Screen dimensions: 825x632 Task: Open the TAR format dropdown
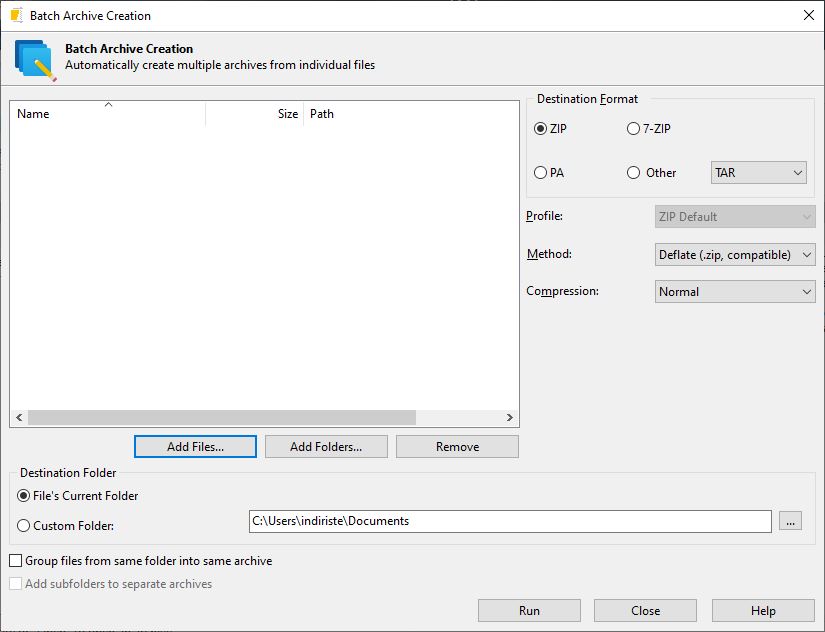(x=759, y=173)
